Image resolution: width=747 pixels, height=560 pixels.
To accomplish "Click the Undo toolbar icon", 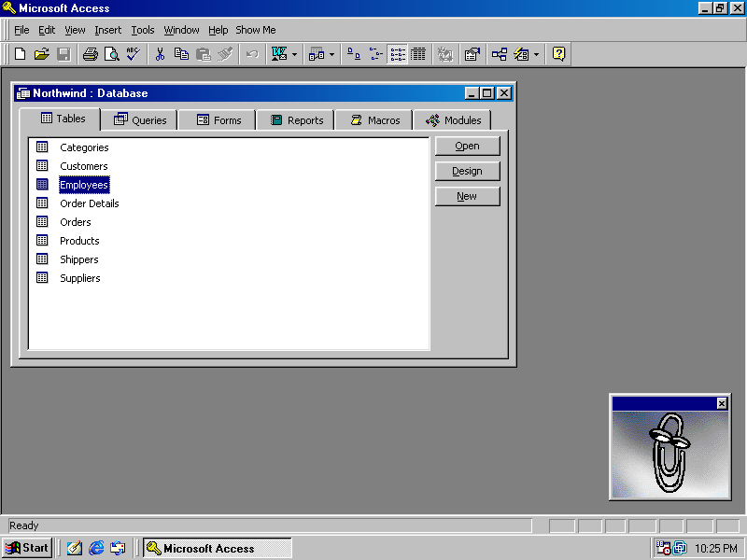I will [252, 54].
